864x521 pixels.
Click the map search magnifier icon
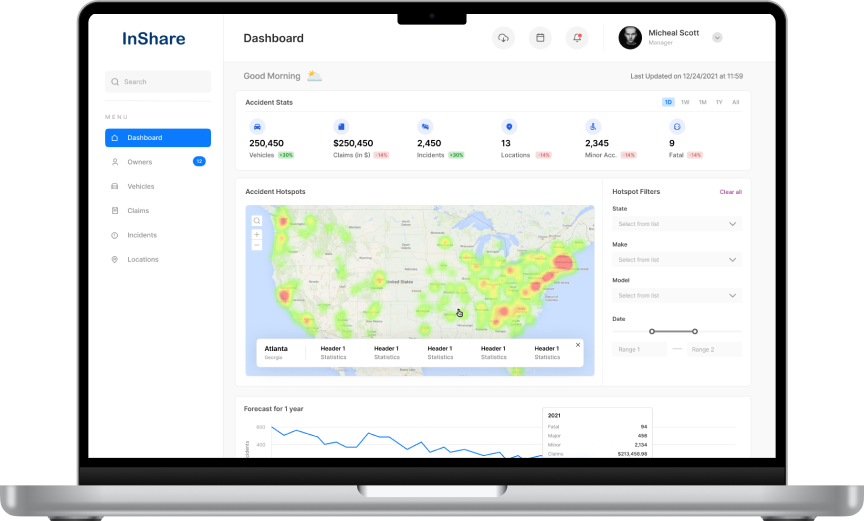pos(257,221)
